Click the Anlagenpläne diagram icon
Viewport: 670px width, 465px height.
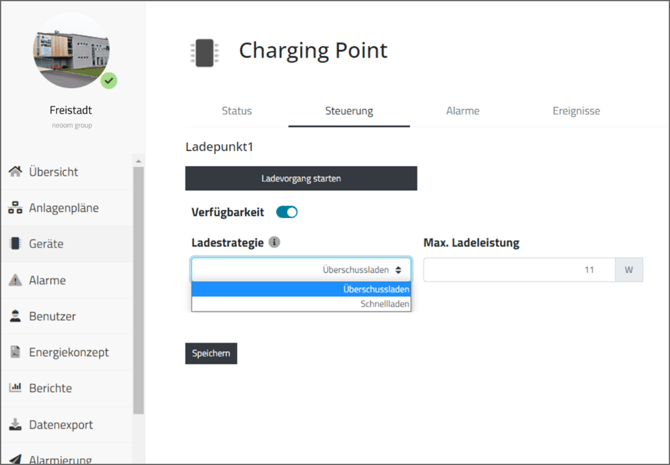15,208
